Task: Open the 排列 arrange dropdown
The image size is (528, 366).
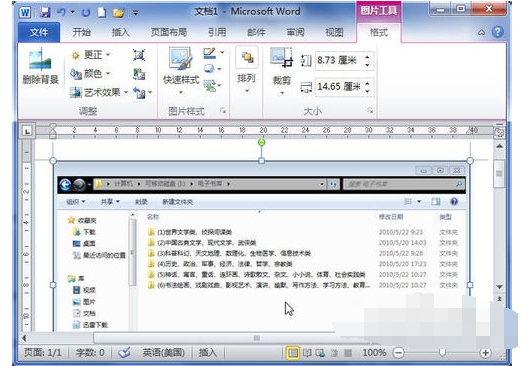Action: point(247,70)
